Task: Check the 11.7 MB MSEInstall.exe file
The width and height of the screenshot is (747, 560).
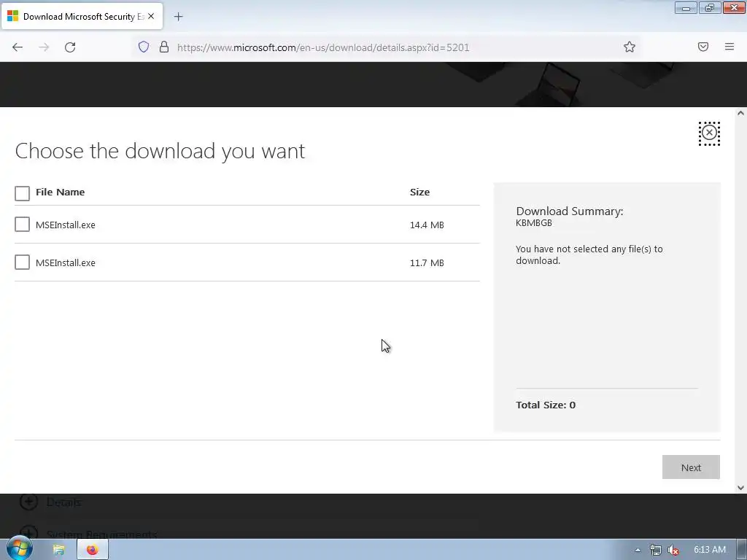Action: tap(22, 262)
